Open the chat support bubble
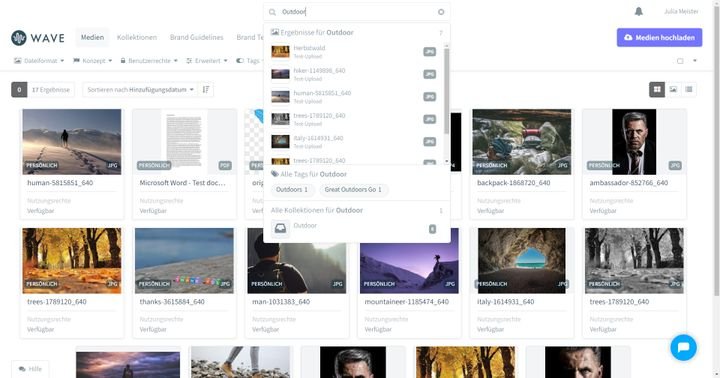Screen dimensions: 720x378 pyautogui.click(x=683, y=348)
